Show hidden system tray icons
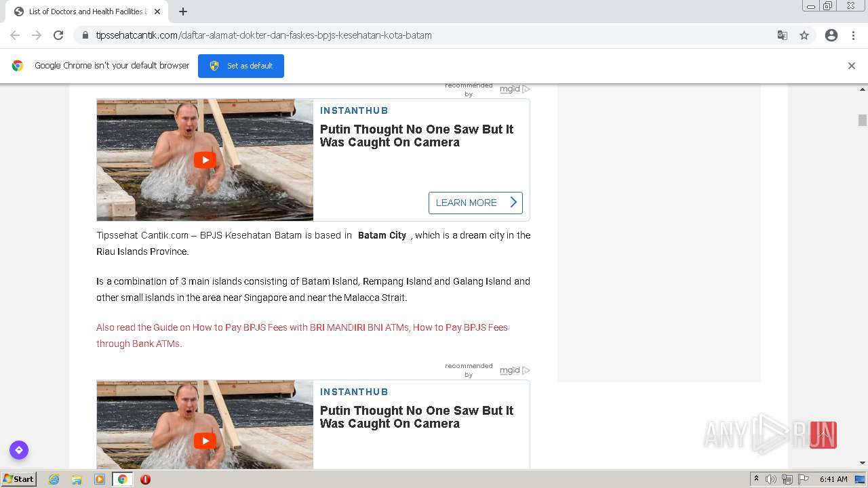868x488 pixels. [757, 479]
